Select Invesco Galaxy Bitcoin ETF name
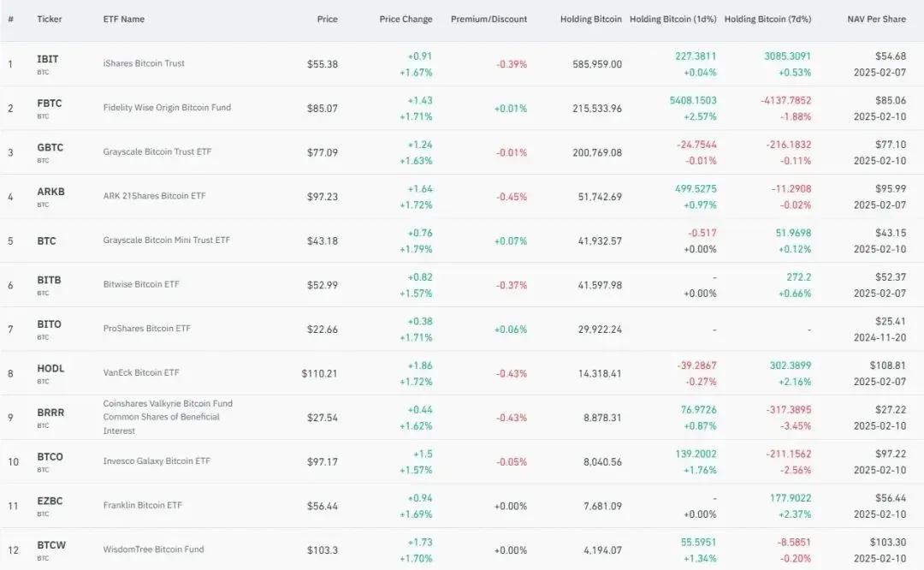The height and width of the screenshot is (570, 924). (157, 461)
